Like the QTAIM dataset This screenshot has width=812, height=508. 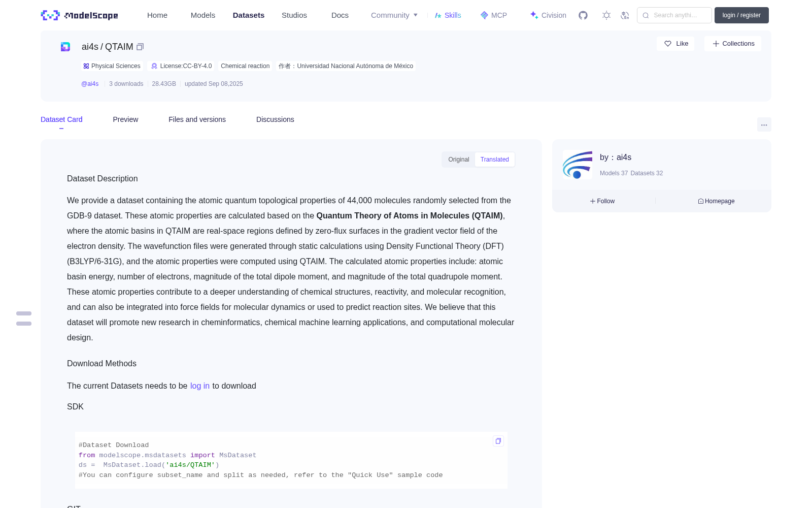676,44
